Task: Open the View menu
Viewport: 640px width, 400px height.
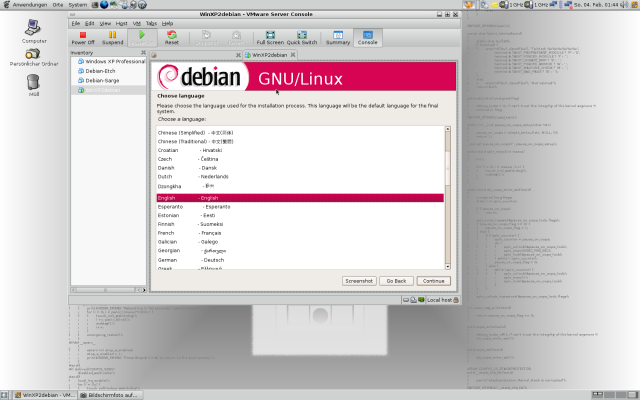Action: (105, 24)
